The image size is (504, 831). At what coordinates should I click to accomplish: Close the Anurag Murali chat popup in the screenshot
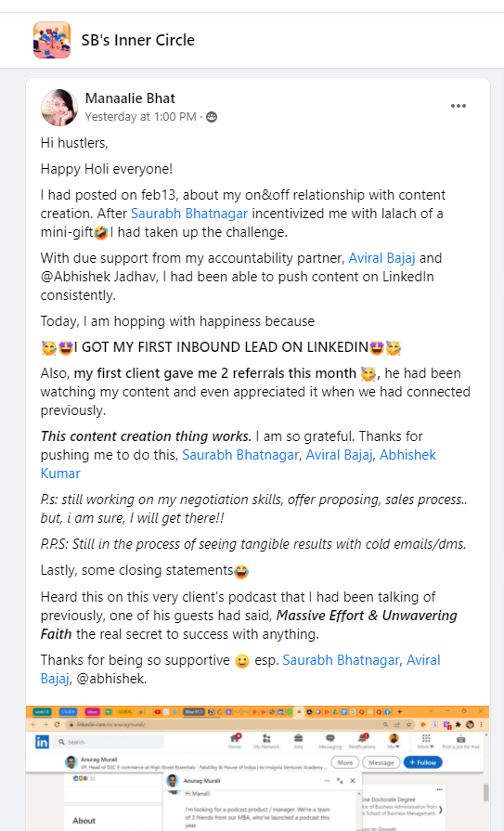click(353, 781)
